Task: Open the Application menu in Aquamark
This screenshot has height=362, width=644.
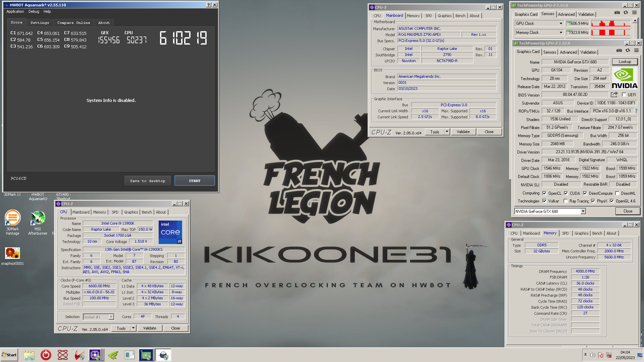Action: (15, 11)
